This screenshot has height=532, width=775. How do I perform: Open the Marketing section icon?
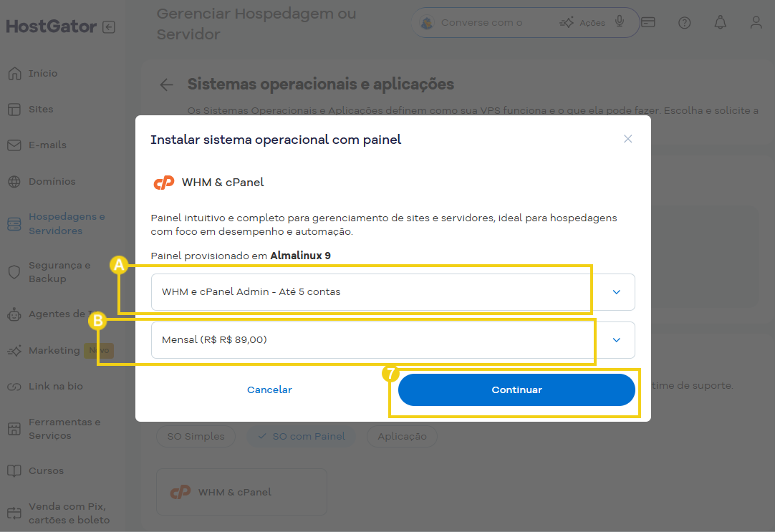click(x=14, y=350)
